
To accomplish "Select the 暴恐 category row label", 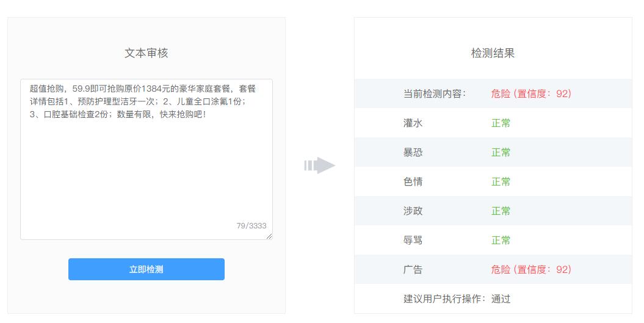I will (413, 153).
